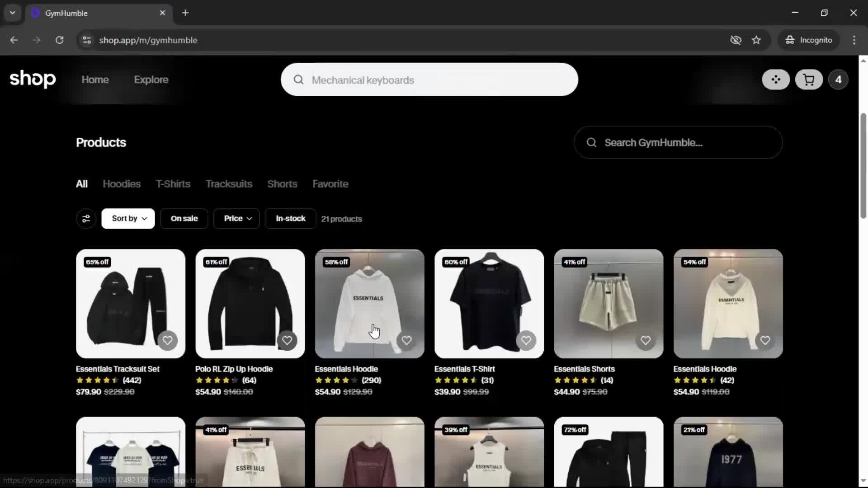Open site information icon in address bar
Screen dimensions: 868x488
tap(87, 40)
